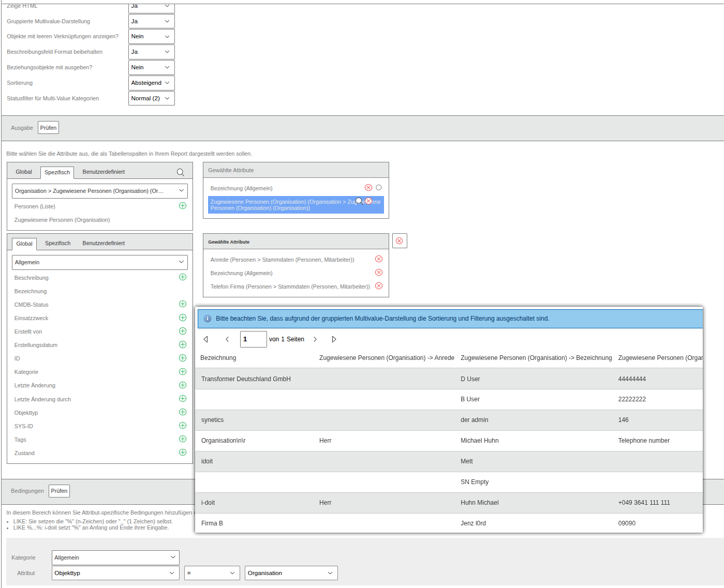The height and width of the screenshot is (588, 724).
Task: Add ID attribute plus icon
Action: coord(183,358)
